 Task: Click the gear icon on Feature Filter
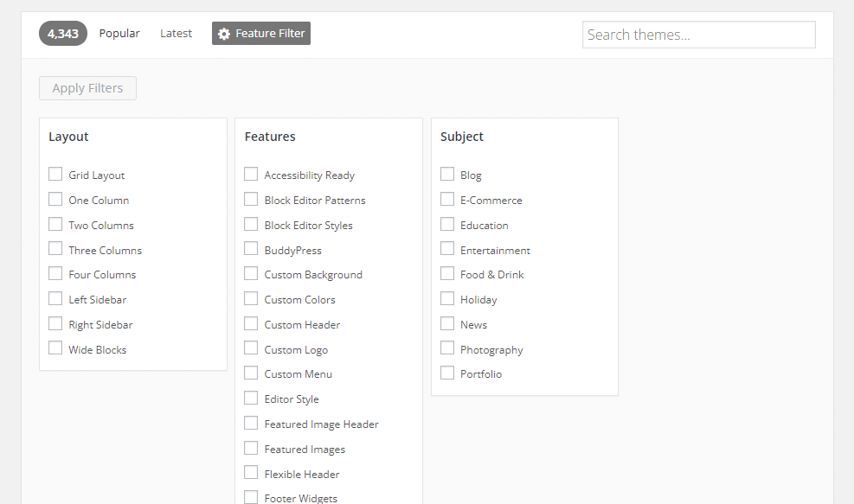coord(224,33)
